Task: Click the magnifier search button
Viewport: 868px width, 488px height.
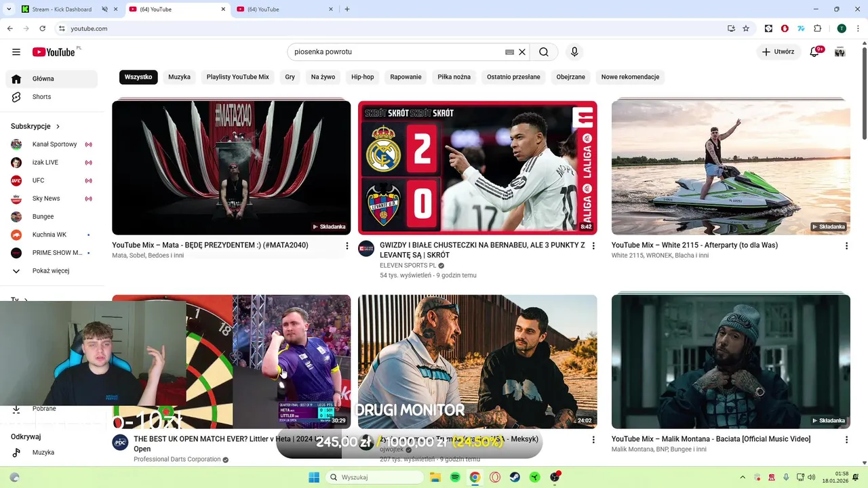Action: 544,52
